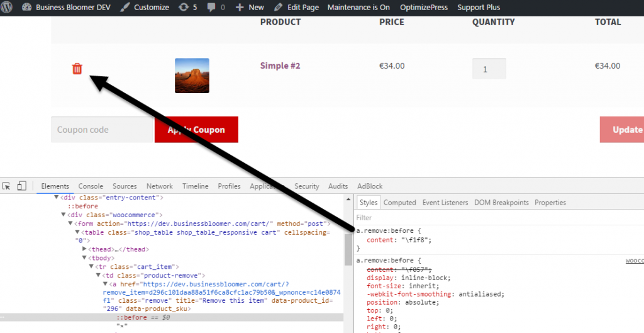Image resolution: width=644 pixels, height=333 pixels.
Task: Open the Network panel tab
Action: coord(159,186)
